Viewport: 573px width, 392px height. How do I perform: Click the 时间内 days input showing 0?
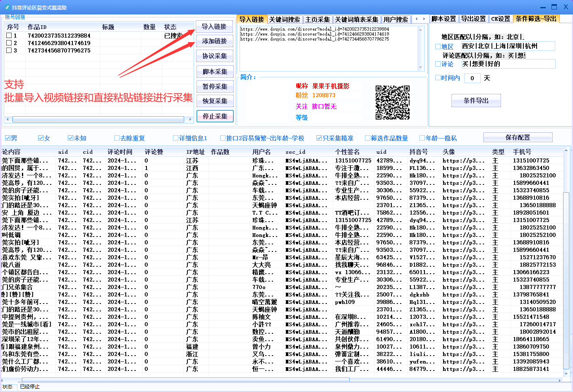tap(472, 78)
